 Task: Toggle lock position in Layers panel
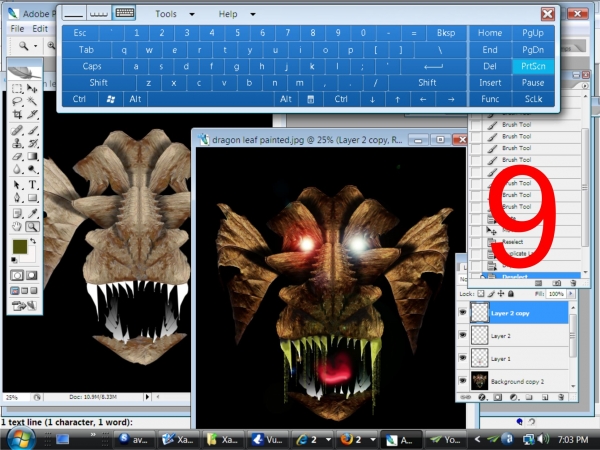pos(501,294)
